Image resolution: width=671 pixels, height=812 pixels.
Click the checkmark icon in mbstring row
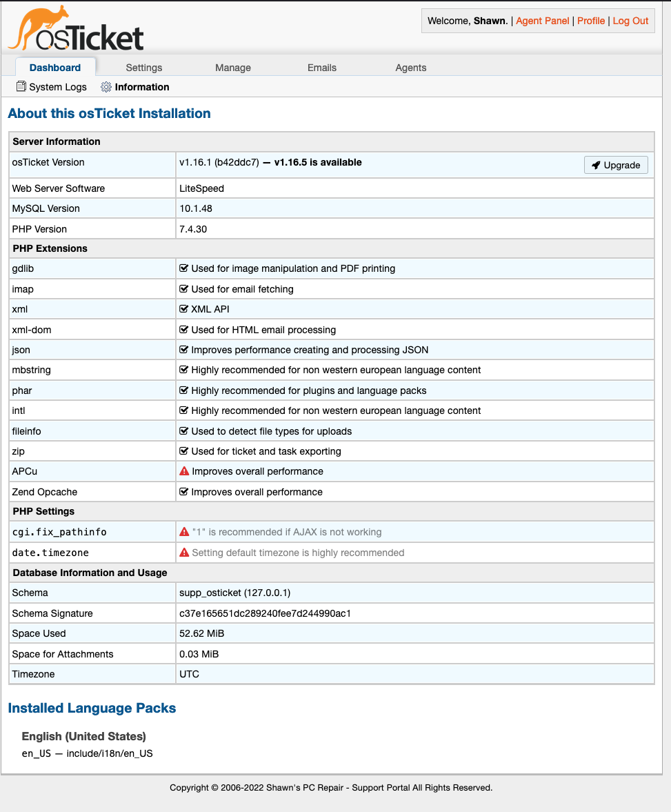click(184, 370)
